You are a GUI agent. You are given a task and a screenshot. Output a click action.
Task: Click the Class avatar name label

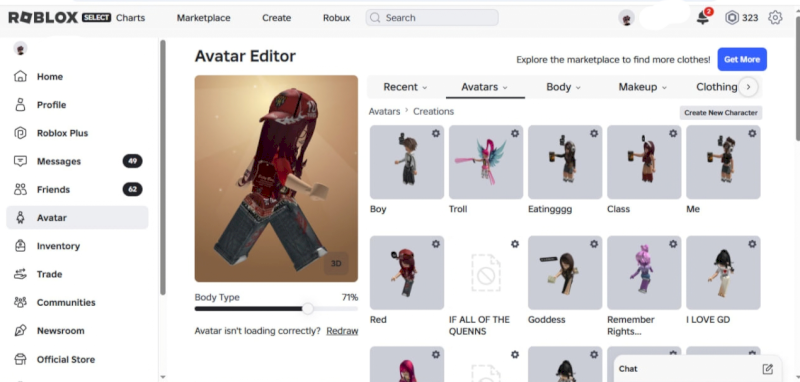click(x=618, y=209)
